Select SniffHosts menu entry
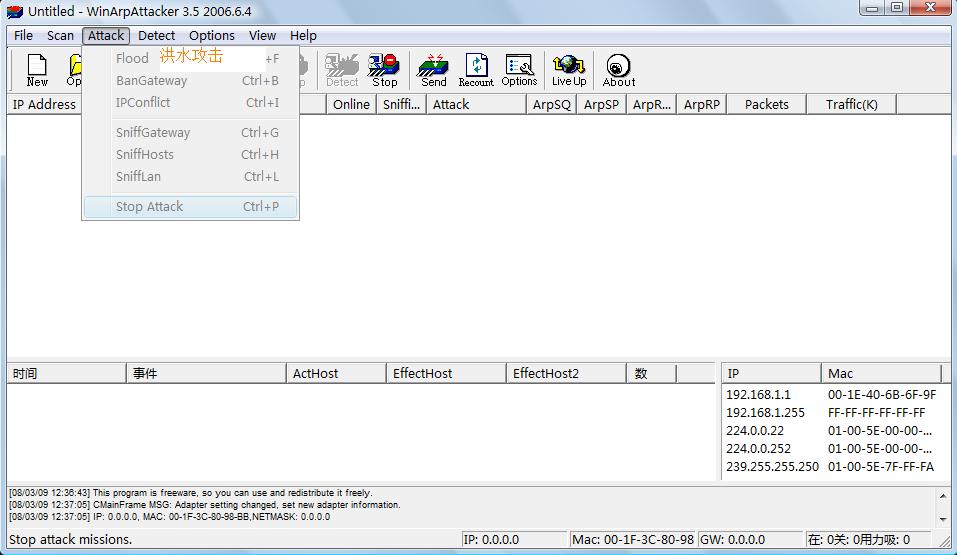The height and width of the screenshot is (555, 957). click(190, 154)
